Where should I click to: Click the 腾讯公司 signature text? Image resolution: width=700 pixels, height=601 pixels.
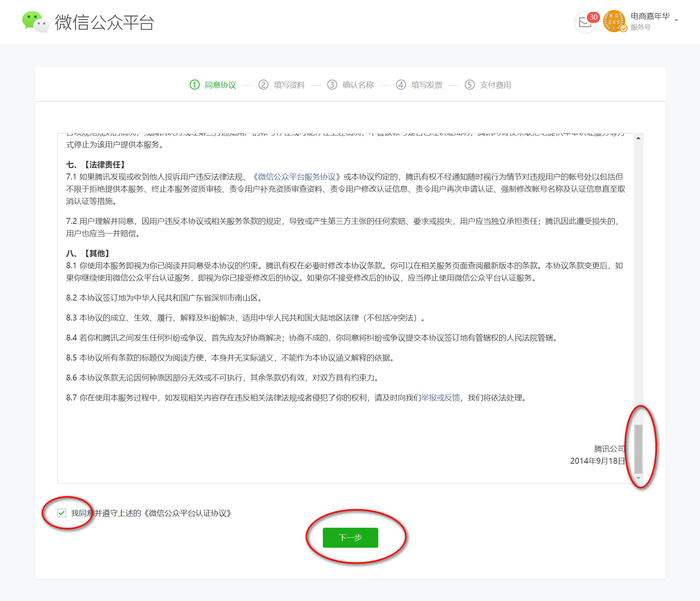(610, 449)
